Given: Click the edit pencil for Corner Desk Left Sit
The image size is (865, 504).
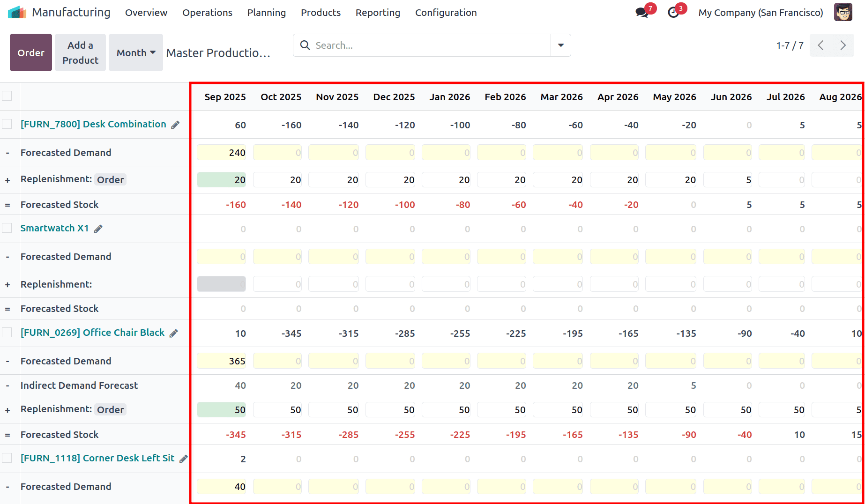Looking at the screenshot, I should tap(183, 459).
